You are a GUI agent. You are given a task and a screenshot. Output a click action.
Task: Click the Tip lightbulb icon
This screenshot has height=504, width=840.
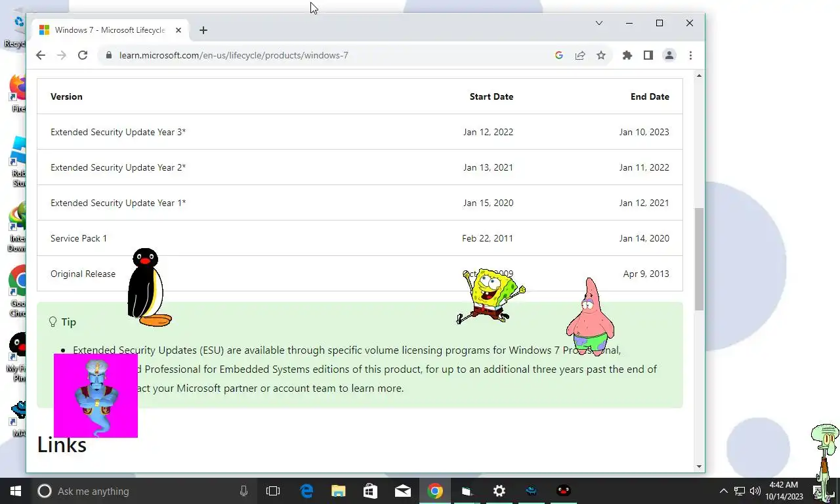(53, 322)
